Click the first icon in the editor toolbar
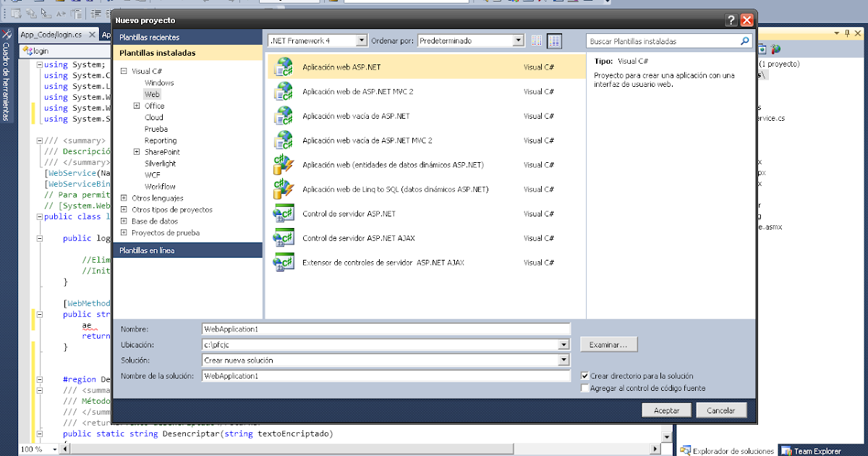Image resolution: width=868 pixels, height=456 pixels. (x=15, y=14)
